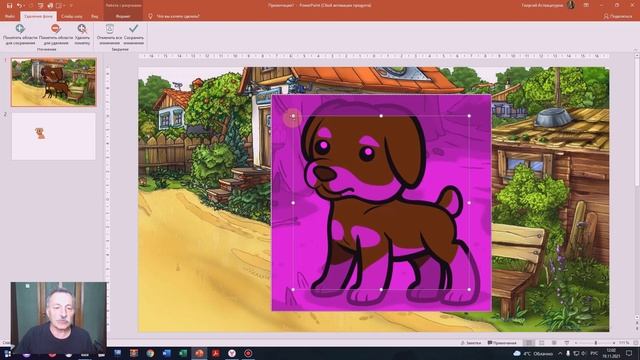Click left-middle handle of the removal box
The image size is (640, 360).
293,203
